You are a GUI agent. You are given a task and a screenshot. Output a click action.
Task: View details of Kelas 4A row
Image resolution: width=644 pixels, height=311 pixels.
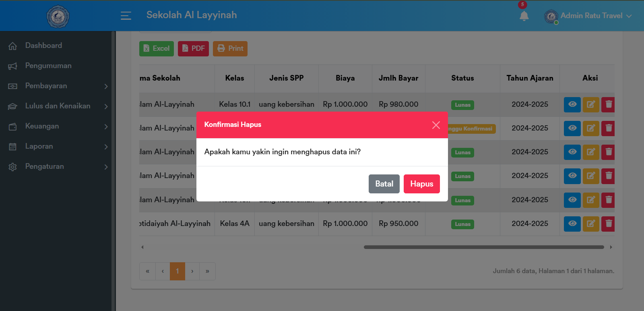(572, 224)
